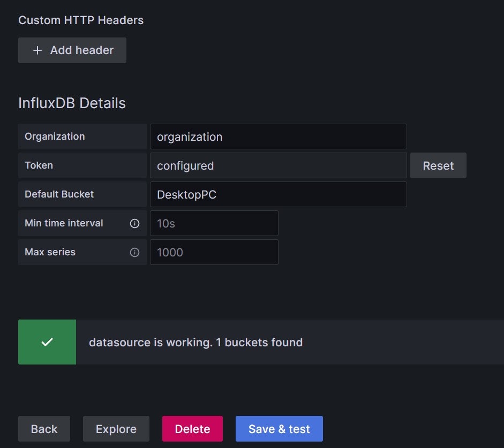Click the Max series input

click(214, 252)
